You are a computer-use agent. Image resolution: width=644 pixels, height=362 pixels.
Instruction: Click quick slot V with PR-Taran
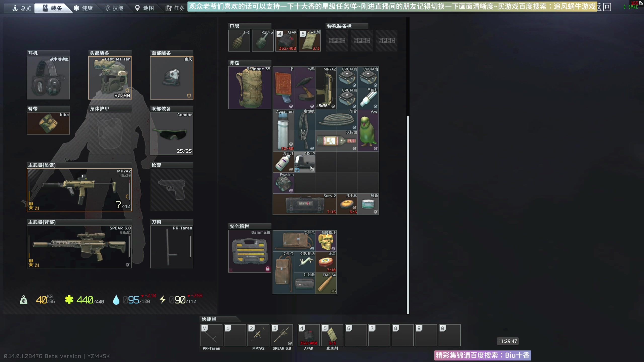click(x=211, y=335)
